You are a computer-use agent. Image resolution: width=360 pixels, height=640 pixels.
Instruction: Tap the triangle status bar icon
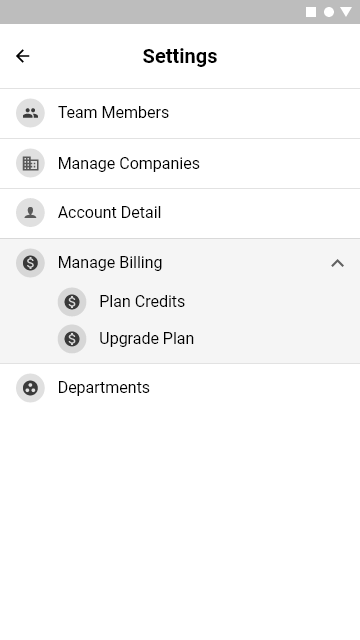tap(346, 12)
